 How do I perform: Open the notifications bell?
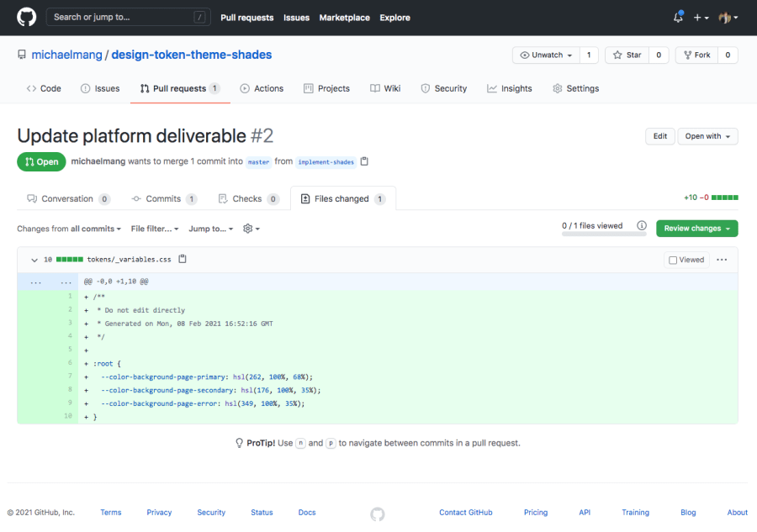coord(678,18)
